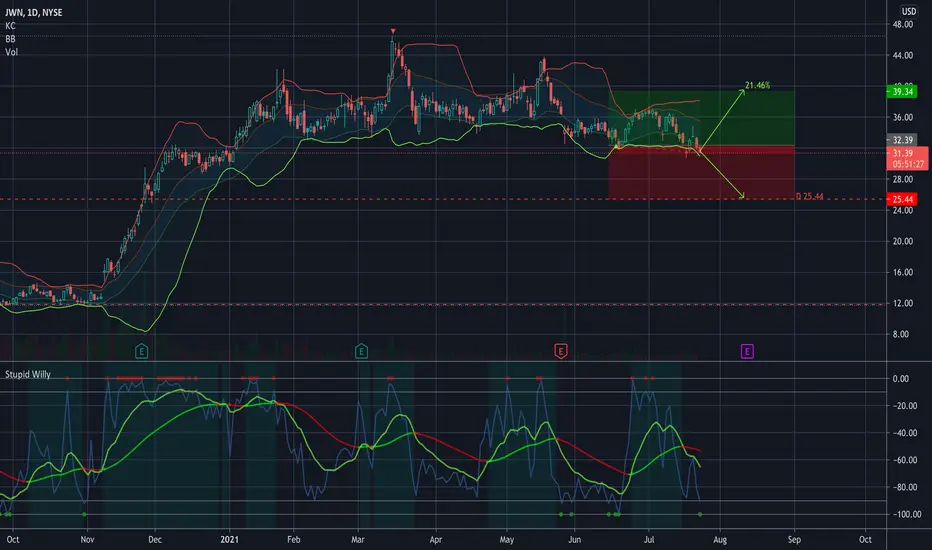Image resolution: width=932 pixels, height=550 pixels.
Task: Click the gray 32.39 price tag
Action: tap(902, 140)
